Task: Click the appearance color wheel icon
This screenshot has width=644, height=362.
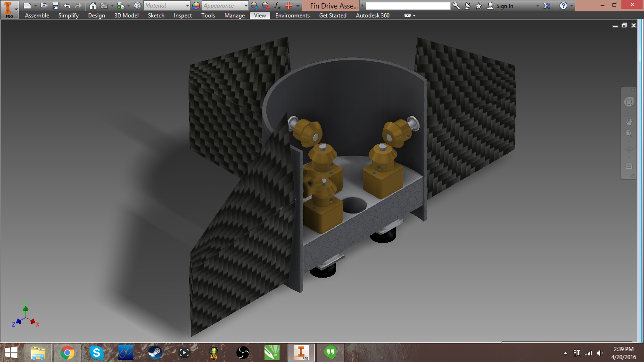Action: (x=196, y=6)
